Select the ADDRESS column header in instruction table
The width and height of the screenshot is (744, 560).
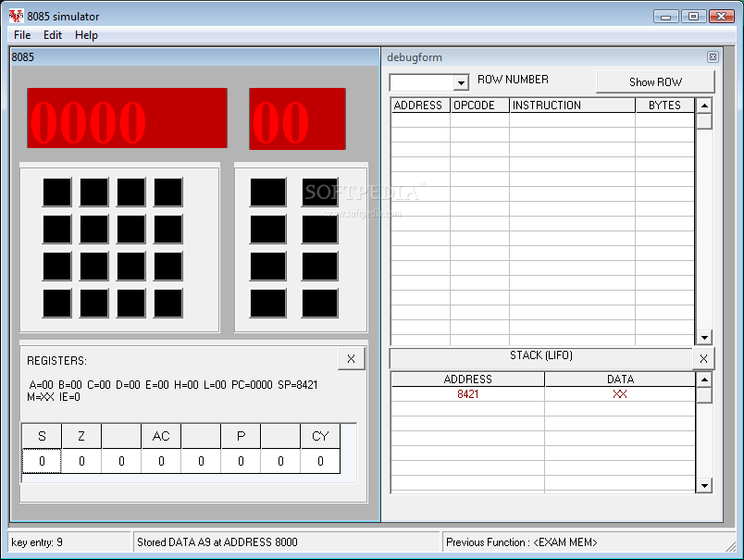[420, 106]
